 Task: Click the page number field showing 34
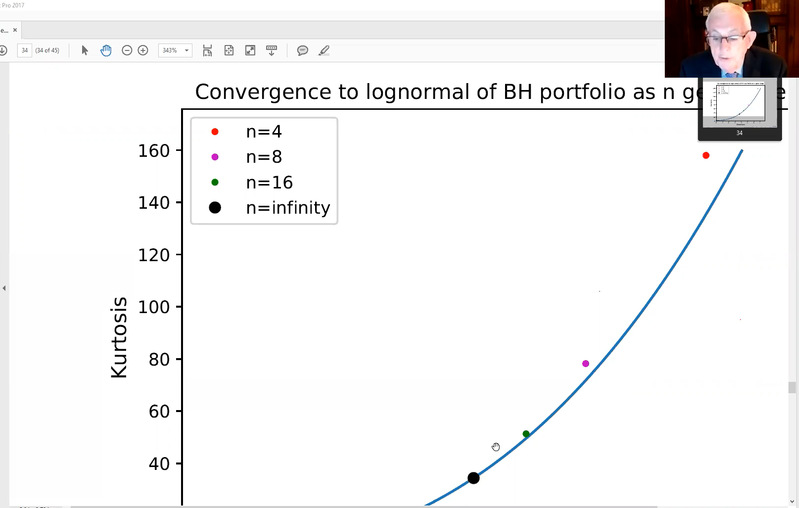[25, 50]
